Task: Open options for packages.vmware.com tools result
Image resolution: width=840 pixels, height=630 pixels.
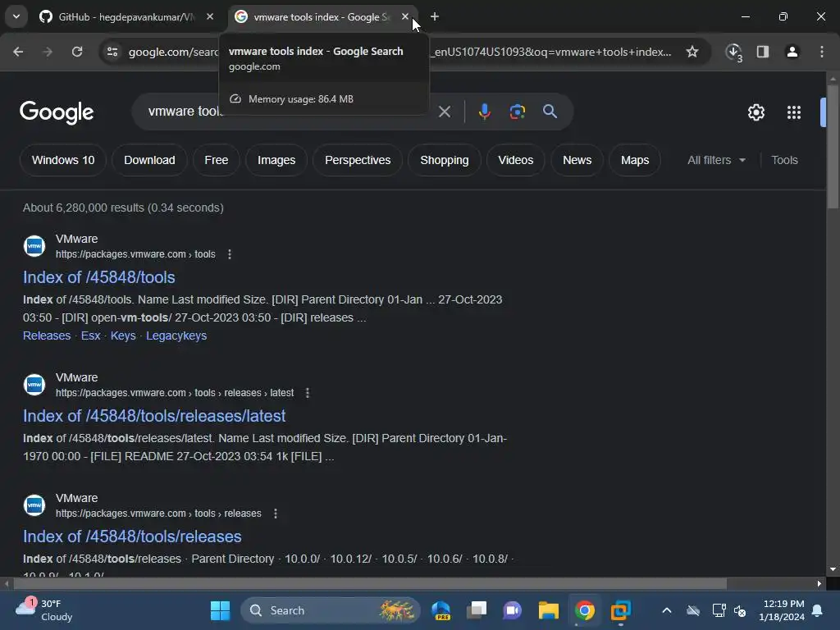Action: click(230, 254)
